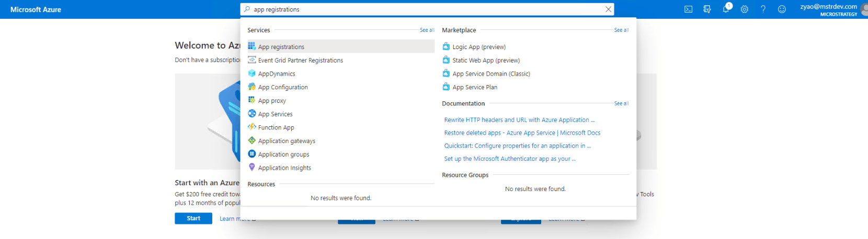Viewport: 868px width, 239px height.
Task: Open Set up Microsoft Authenticator app link
Action: click(510, 159)
